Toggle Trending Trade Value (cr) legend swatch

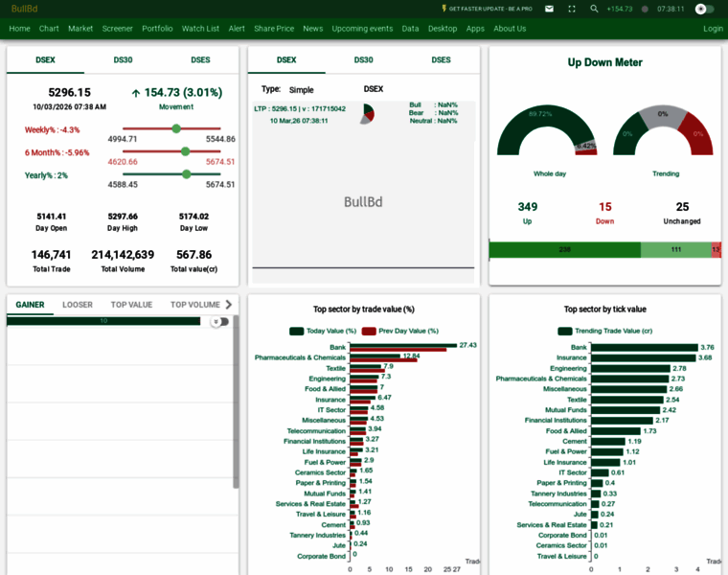(x=565, y=332)
